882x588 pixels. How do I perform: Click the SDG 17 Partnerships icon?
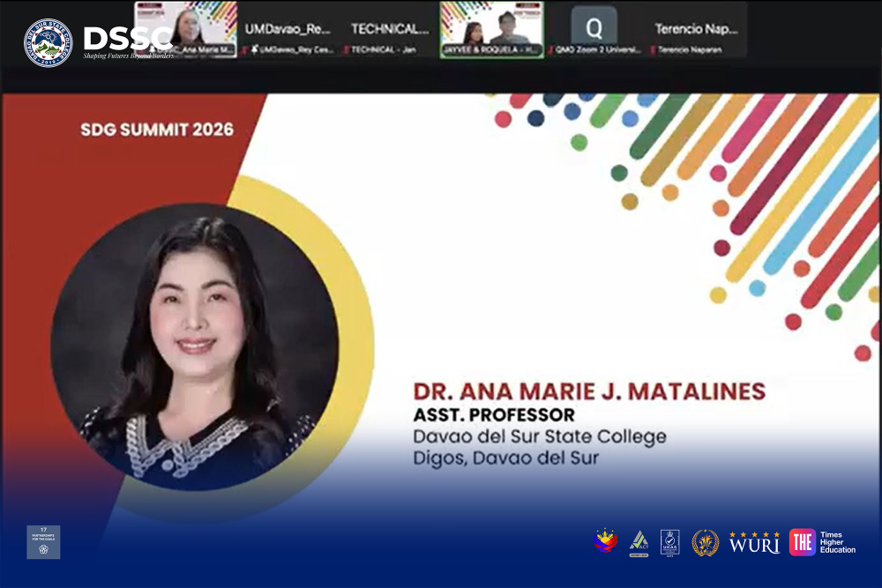point(43,542)
